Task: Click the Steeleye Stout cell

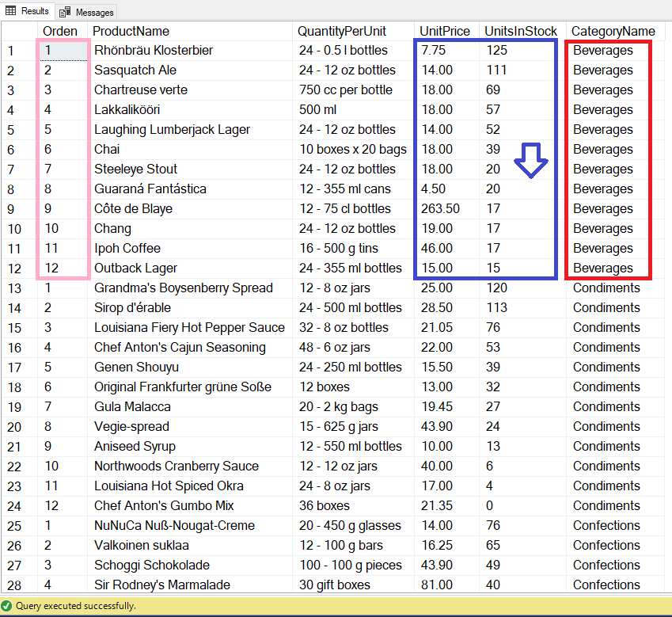Action: [190, 169]
